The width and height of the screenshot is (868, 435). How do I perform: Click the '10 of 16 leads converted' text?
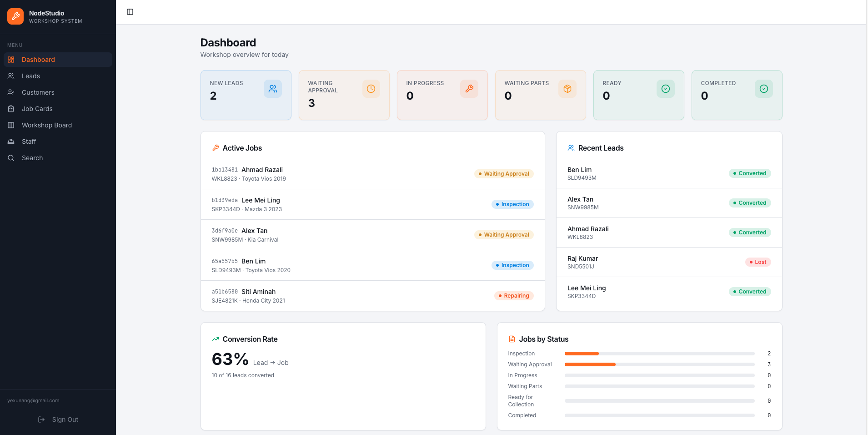(x=243, y=375)
